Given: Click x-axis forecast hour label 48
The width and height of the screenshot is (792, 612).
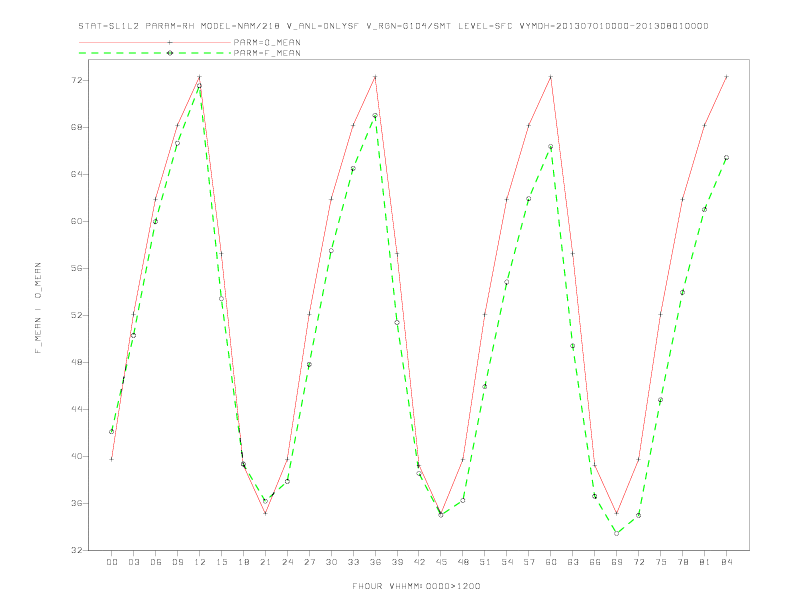Looking at the screenshot, I should [x=463, y=562].
